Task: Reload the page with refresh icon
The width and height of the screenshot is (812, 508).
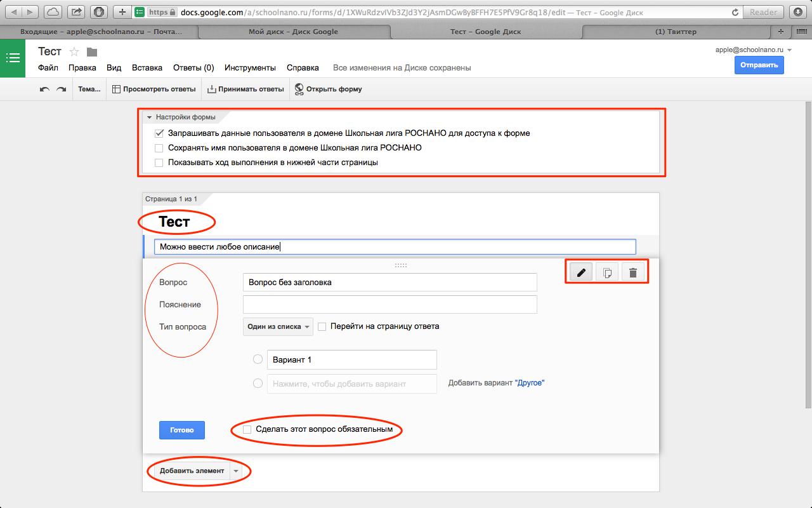Action: [735, 11]
